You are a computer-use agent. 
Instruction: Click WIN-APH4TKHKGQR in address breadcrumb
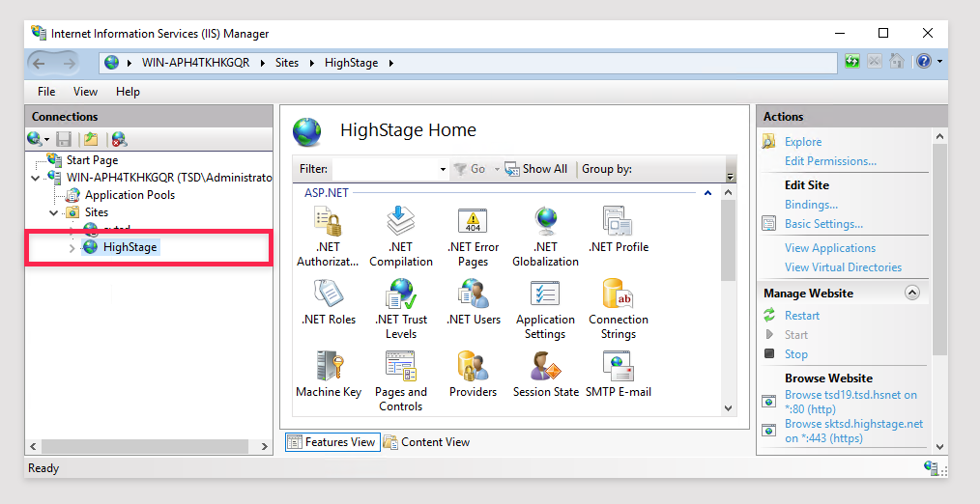[195, 63]
